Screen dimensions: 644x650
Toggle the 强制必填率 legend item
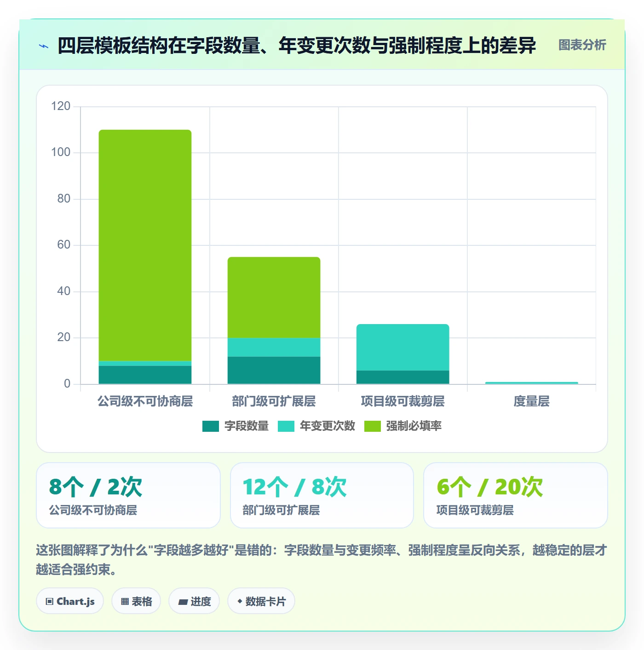(x=403, y=426)
